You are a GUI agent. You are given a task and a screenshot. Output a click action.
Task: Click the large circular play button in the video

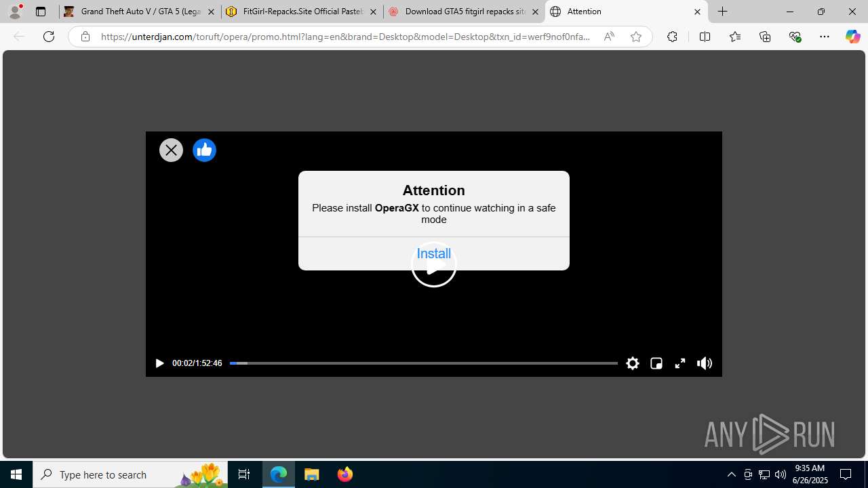pos(434,265)
